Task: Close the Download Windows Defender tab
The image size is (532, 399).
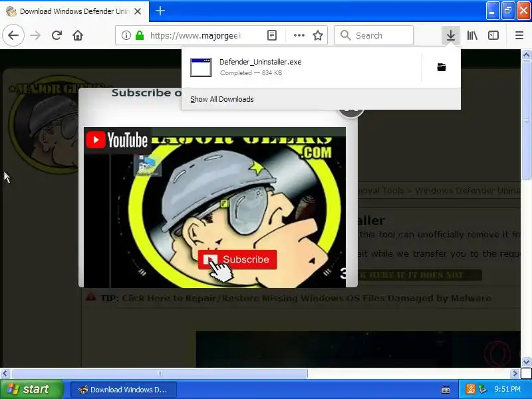Action: point(138,11)
